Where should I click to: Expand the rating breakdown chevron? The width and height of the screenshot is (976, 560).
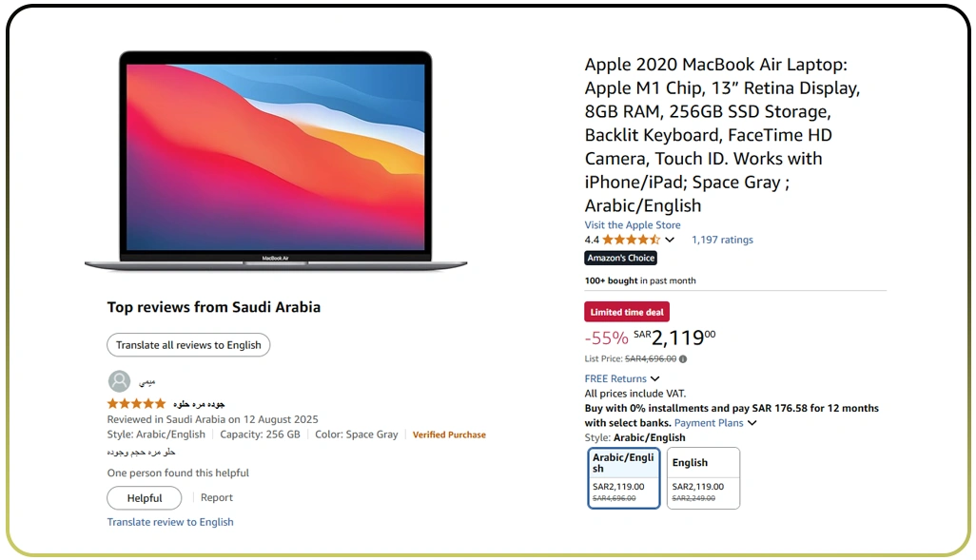(x=670, y=241)
